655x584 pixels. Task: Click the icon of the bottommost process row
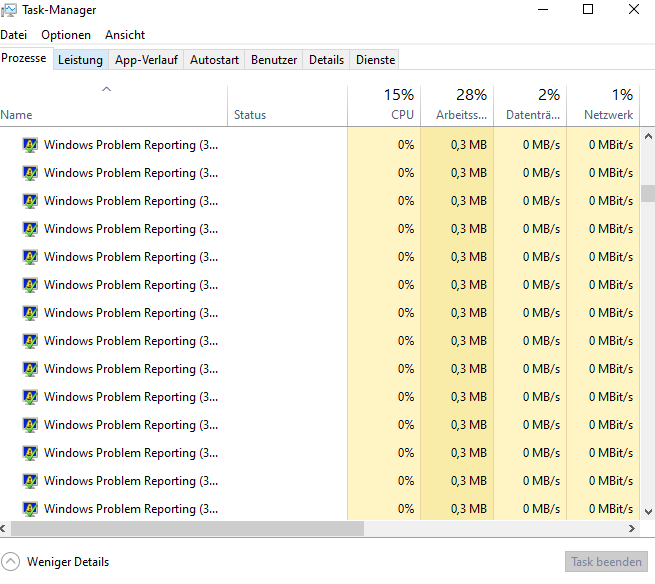[30, 509]
